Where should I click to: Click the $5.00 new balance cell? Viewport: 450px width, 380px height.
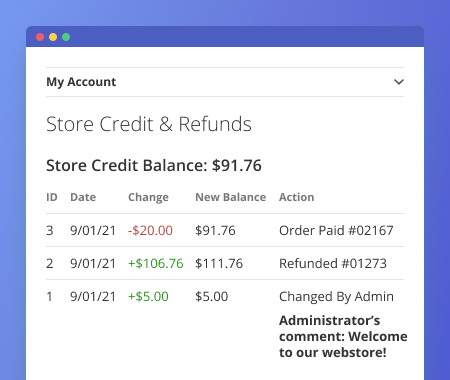(x=212, y=296)
